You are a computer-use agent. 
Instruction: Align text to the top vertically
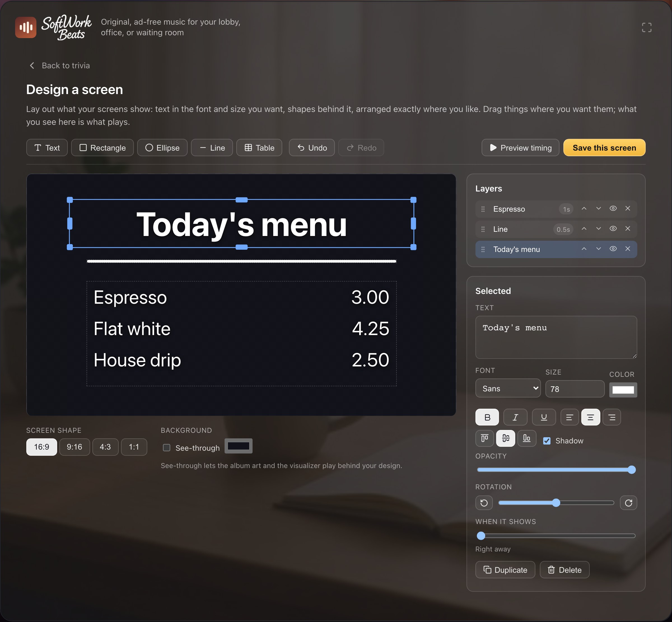coord(484,438)
